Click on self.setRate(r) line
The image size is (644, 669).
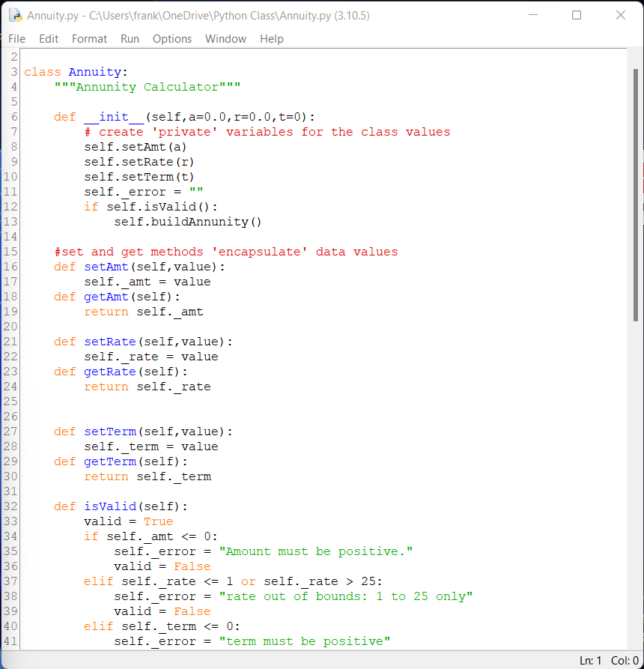coord(139,162)
